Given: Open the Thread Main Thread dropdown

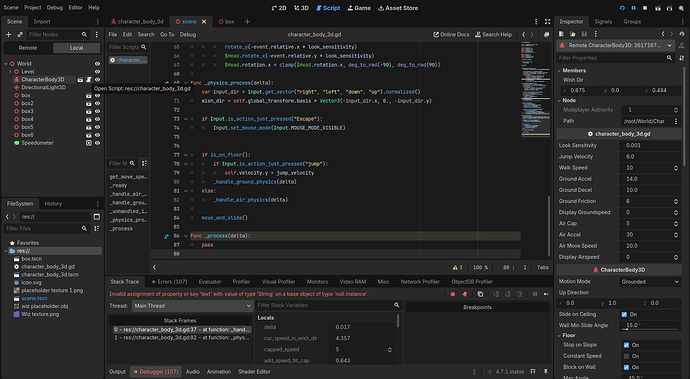Looking at the screenshot, I should pyautogui.click(x=192, y=306).
